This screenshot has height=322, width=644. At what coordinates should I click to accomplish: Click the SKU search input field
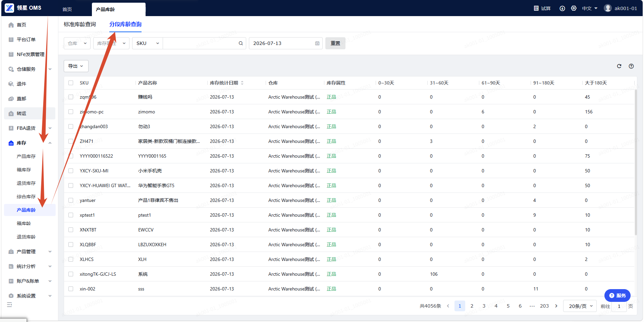[201, 43]
